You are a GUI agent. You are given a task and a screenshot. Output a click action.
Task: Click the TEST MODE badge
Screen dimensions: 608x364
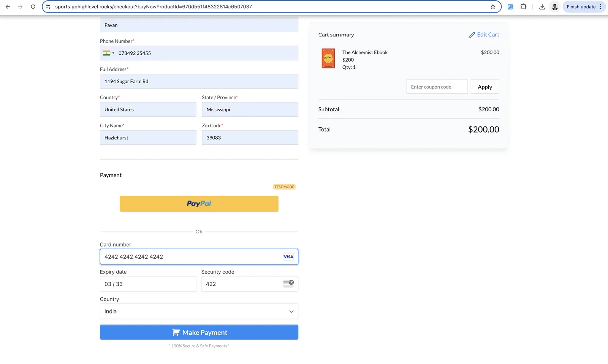tap(284, 187)
